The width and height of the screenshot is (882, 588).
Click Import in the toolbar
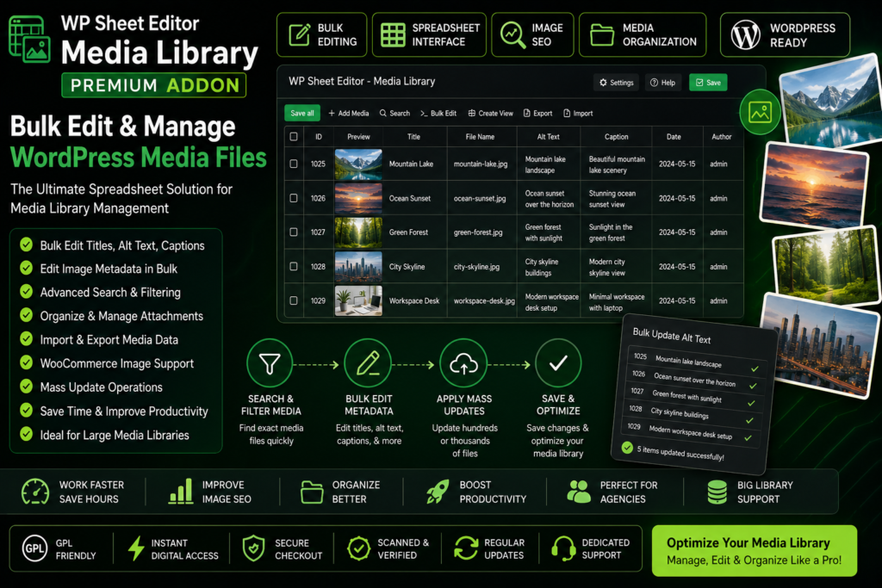[x=578, y=113]
